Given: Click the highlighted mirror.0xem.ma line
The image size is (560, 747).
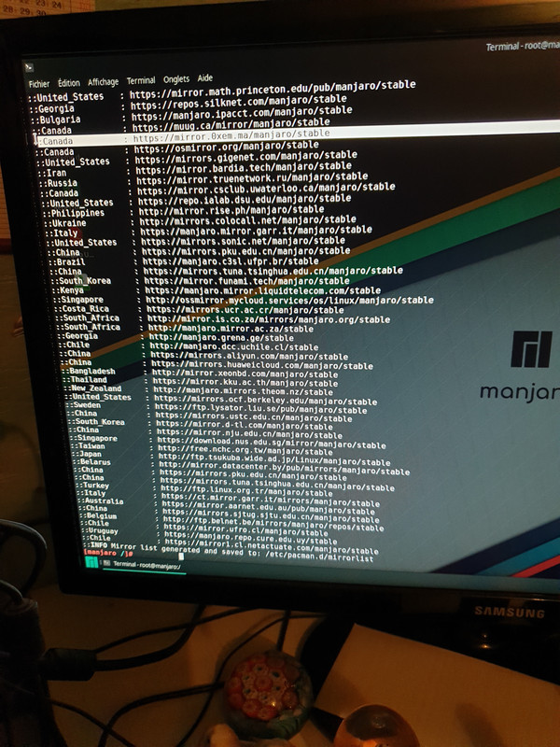Looking at the screenshot, I should coord(297,134).
